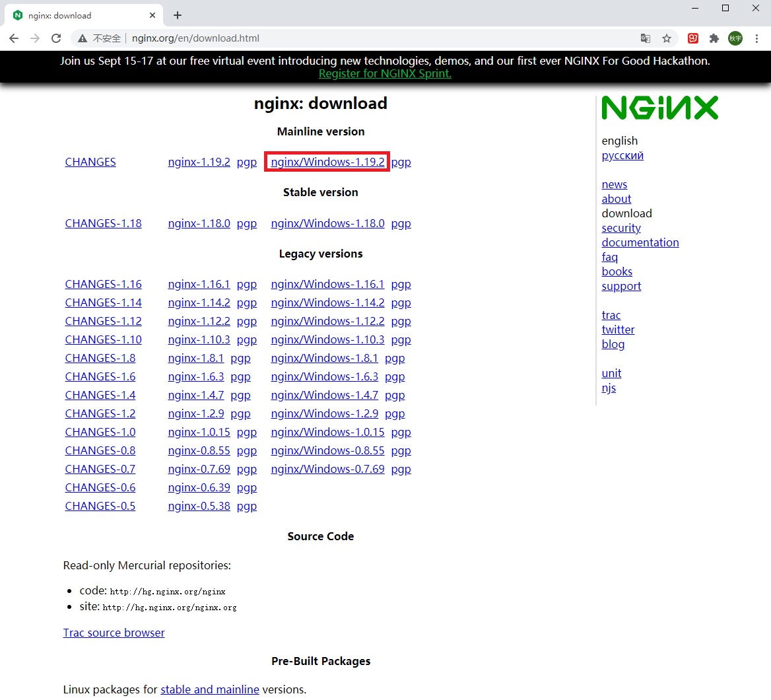Open the Chrome three-dot menu
771x700 pixels.
point(756,38)
